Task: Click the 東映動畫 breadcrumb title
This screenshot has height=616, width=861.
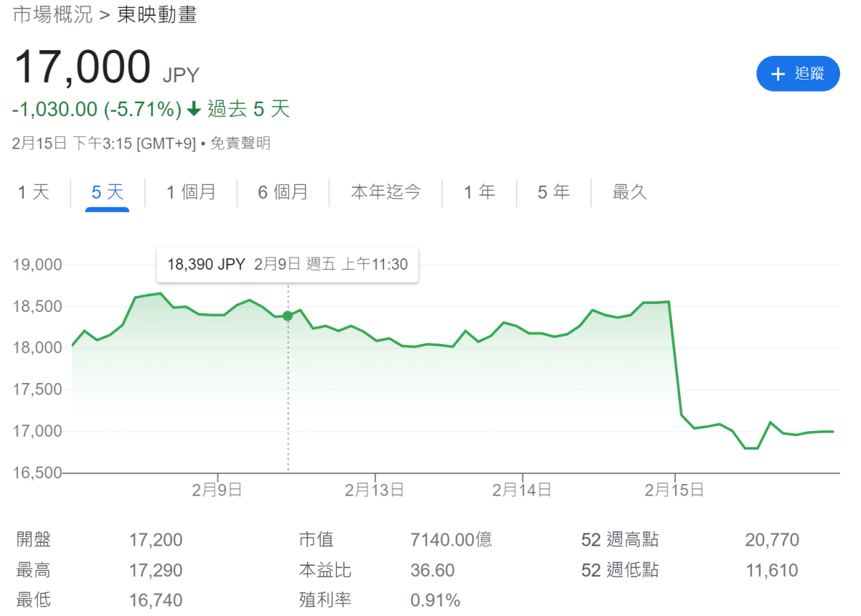Action: (x=157, y=15)
